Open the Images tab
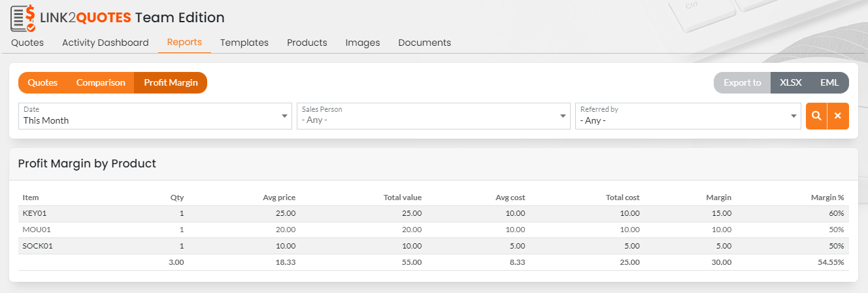This screenshot has height=293, width=868. tap(363, 43)
